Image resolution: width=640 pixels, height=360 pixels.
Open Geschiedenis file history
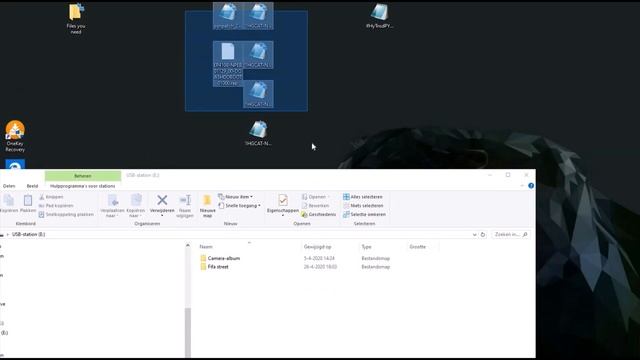318,214
